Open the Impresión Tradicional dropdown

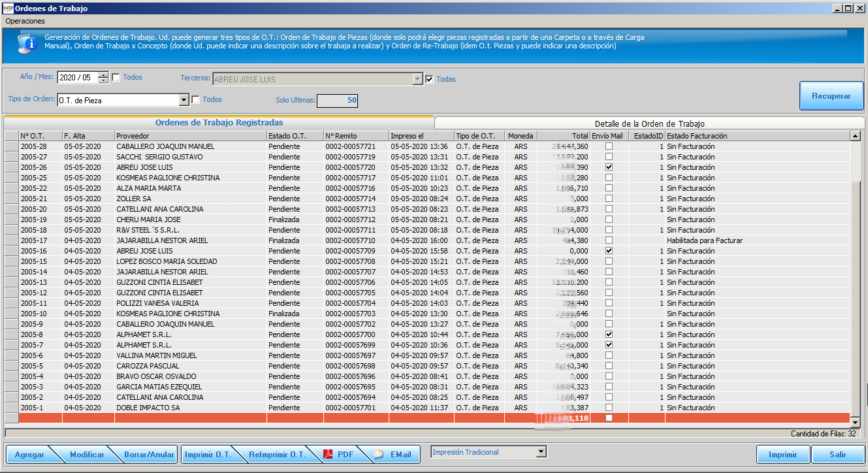tap(541, 452)
